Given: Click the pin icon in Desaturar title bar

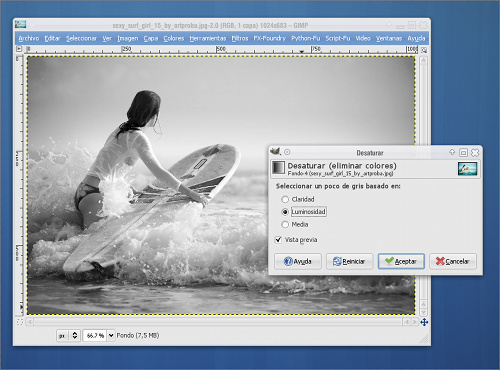Looking at the screenshot, I should 287,152.
